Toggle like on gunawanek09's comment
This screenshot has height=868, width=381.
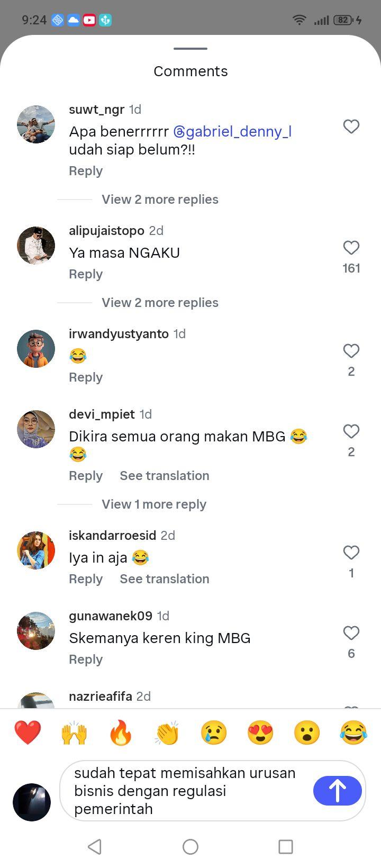(x=351, y=633)
